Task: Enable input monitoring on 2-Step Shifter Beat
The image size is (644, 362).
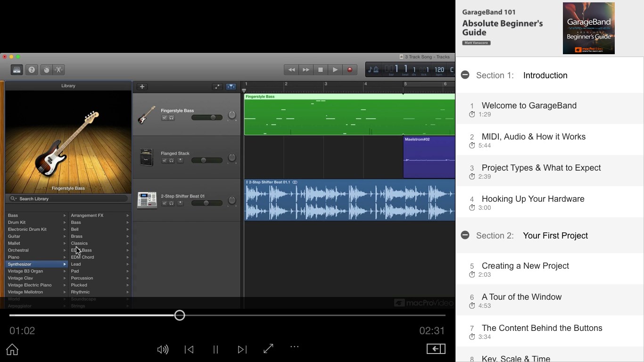Action: tap(180, 203)
